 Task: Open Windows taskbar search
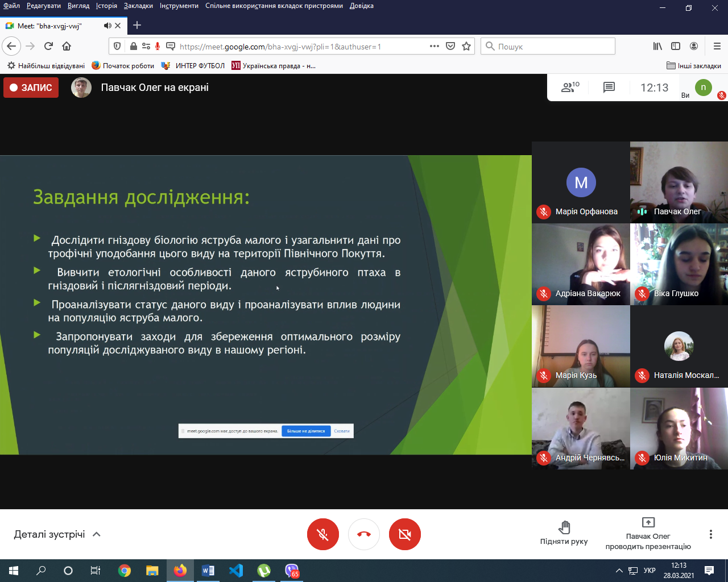coord(41,571)
